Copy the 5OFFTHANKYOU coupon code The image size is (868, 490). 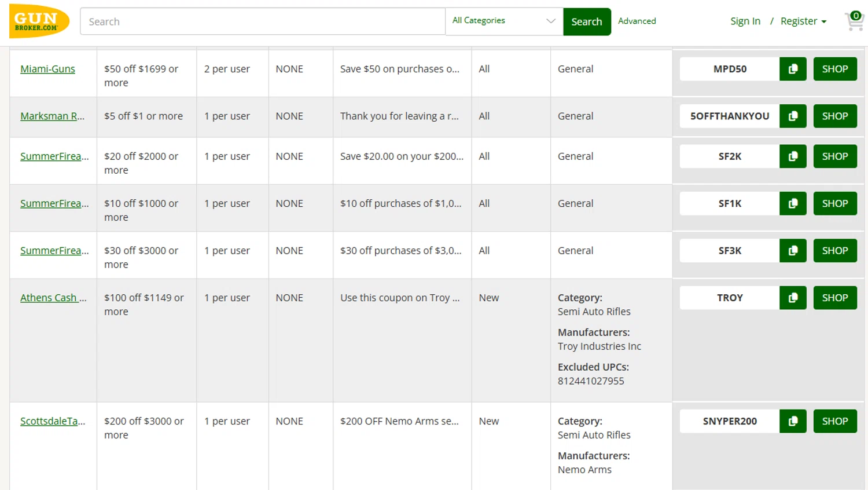pos(793,116)
